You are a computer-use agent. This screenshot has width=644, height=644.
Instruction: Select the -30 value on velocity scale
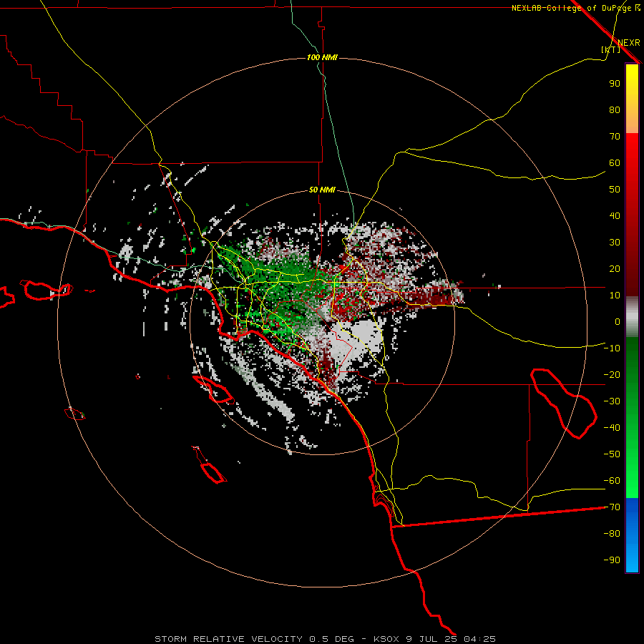(612, 401)
